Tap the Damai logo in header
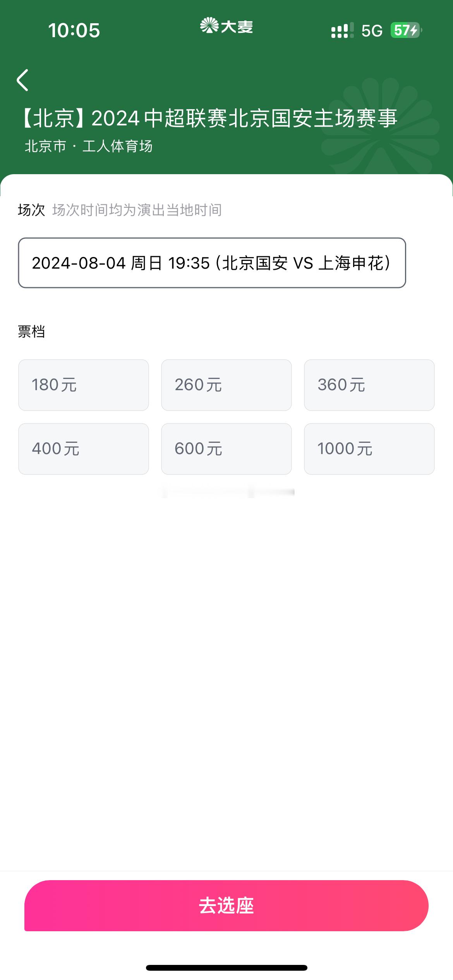The image size is (453, 980). [x=226, y=26]
